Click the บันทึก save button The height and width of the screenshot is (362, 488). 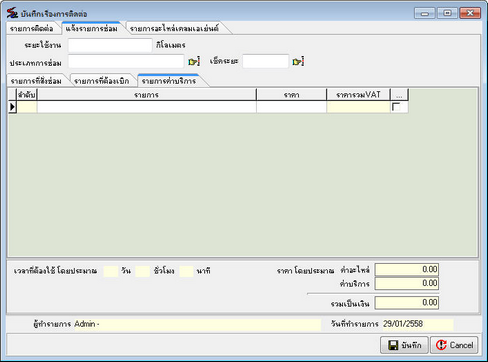(404, 345)
